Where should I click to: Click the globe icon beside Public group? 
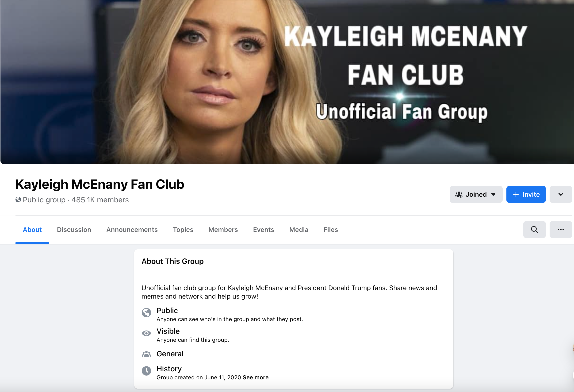(18, 200)
